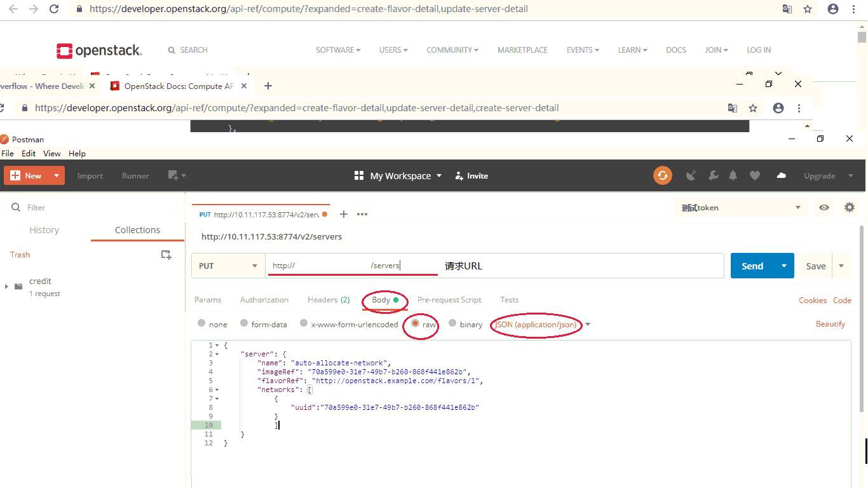The height and width of the screenshot is (488, 868).
Task: Open the top browser's three-dot menu
Action: pos(854,9)
